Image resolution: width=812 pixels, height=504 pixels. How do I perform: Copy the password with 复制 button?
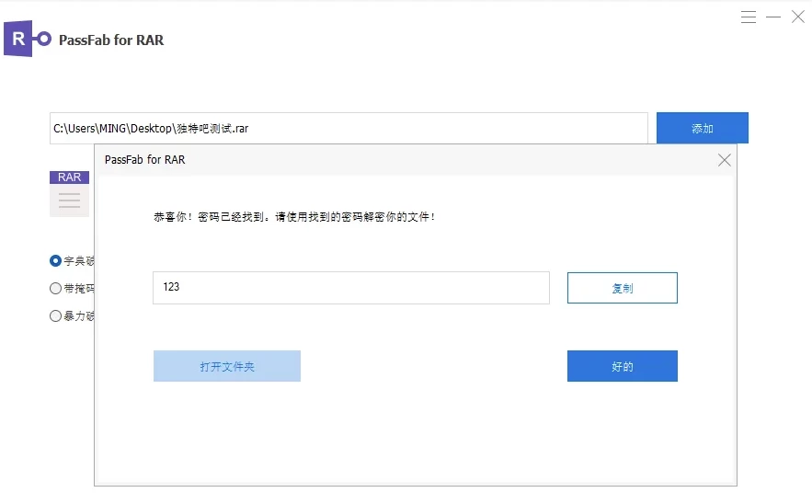623,288
